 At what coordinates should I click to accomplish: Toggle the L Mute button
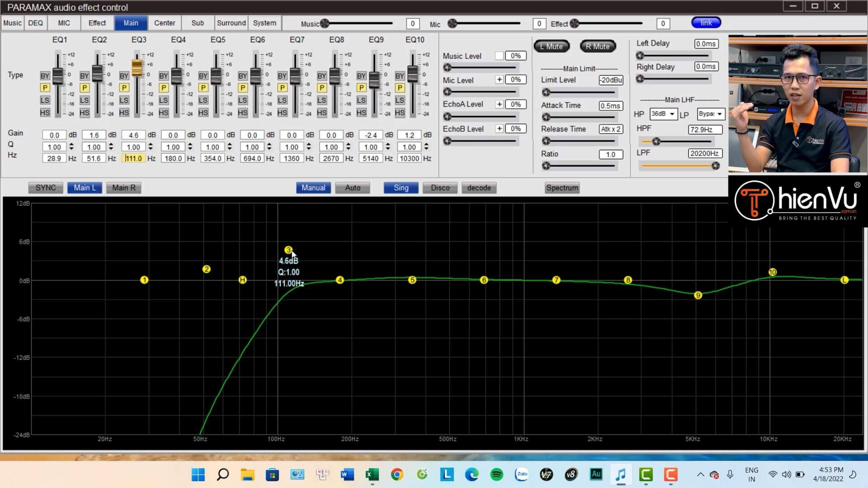[x=552, y=47]
